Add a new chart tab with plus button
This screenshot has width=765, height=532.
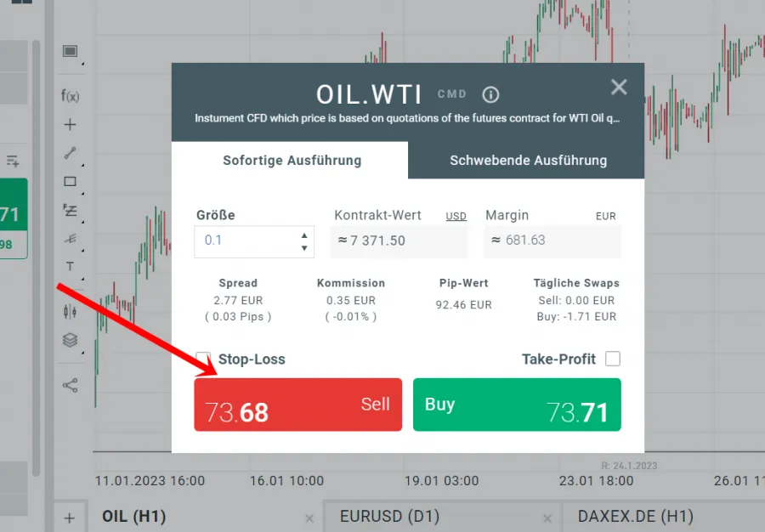pos(70,518)
